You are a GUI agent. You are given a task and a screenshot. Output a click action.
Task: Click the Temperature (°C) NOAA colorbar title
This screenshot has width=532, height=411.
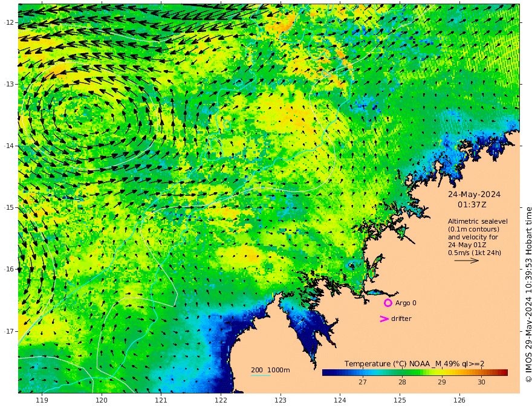(414, 364)
